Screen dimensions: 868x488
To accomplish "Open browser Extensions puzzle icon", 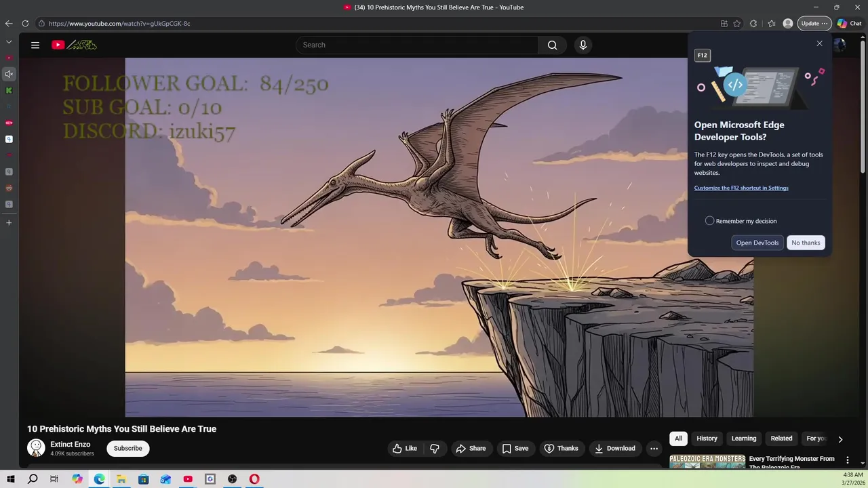I will [x=753, y=23].
